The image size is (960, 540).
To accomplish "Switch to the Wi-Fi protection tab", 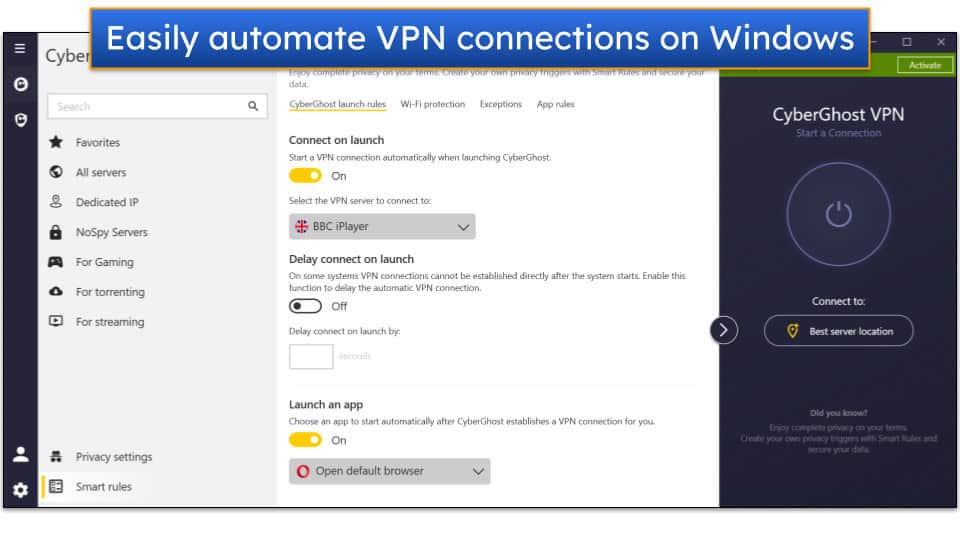I will click(x=432, y=104).
